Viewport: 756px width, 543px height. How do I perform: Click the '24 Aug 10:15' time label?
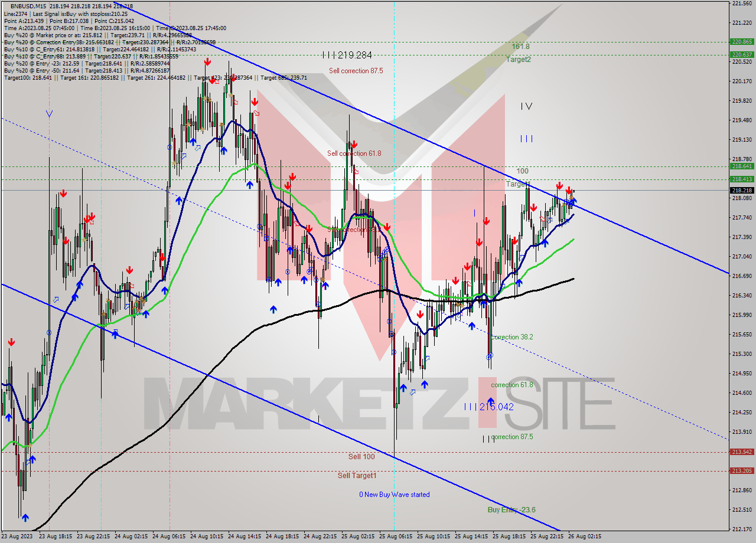207,537
